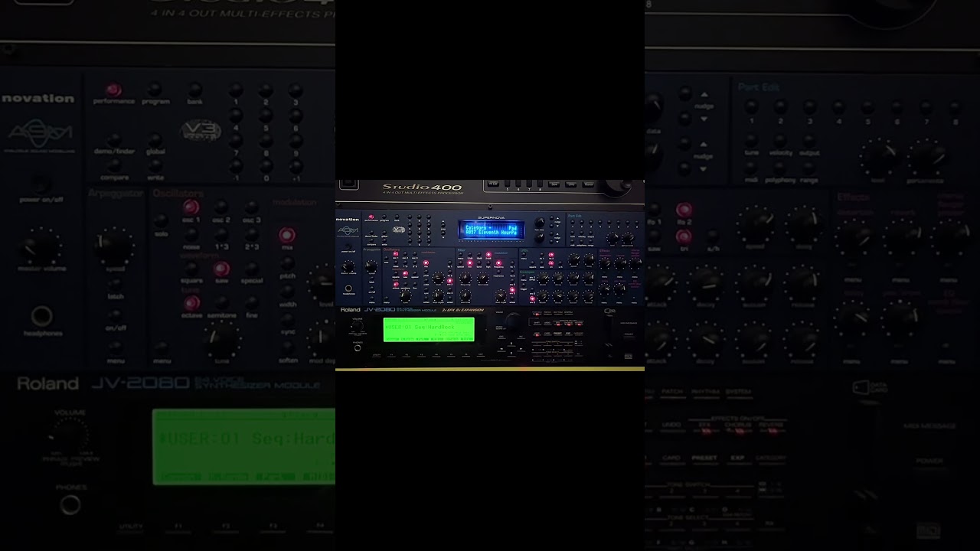Hit the bank button in the enlarged panel

(x=195, y=90)
